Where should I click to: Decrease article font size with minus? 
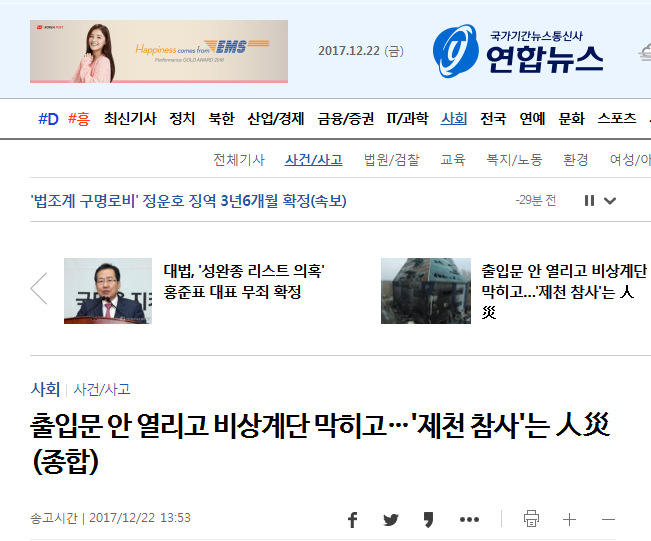coord(608,519)
